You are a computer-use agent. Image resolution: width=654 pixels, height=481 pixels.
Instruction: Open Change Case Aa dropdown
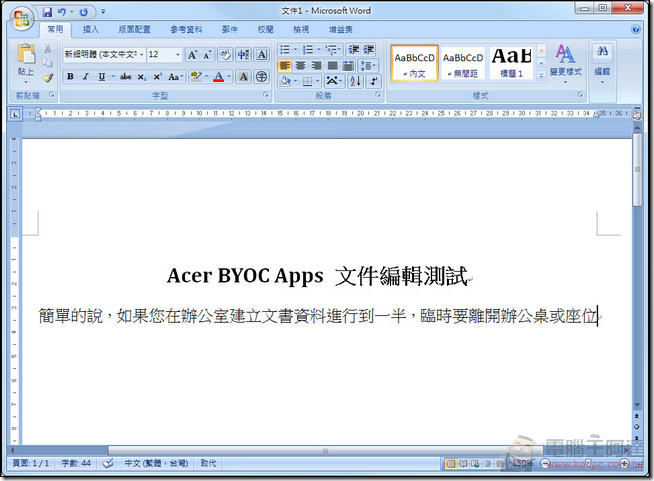point(176,76)
